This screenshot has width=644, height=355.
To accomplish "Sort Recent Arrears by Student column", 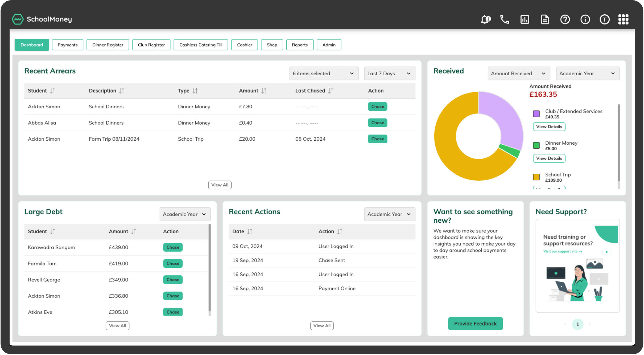I will pos(53,91).
